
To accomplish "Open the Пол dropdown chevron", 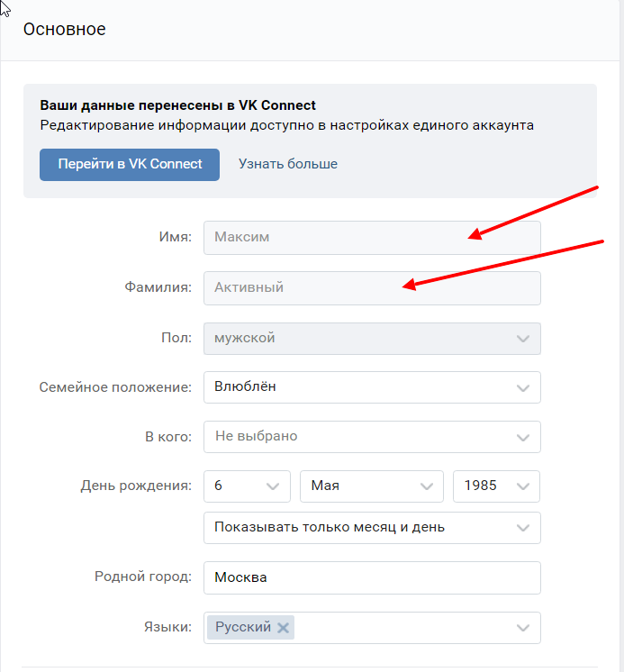I will click(x=523, y=339).
